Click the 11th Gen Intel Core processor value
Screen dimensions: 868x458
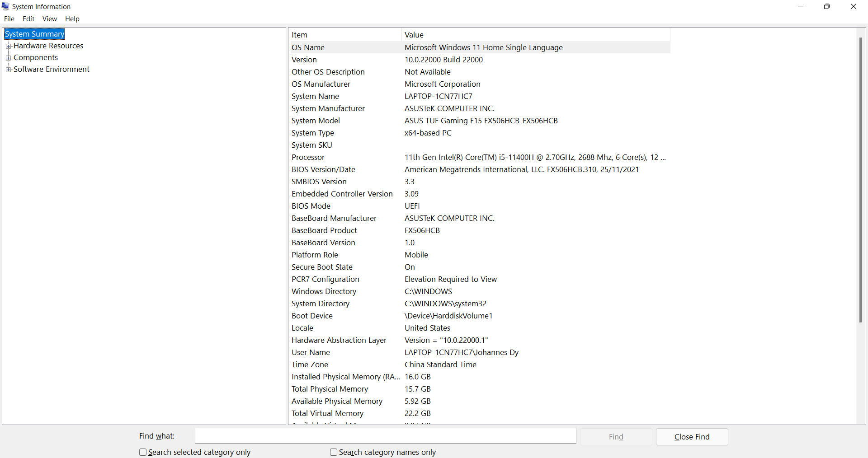(535, 157)
